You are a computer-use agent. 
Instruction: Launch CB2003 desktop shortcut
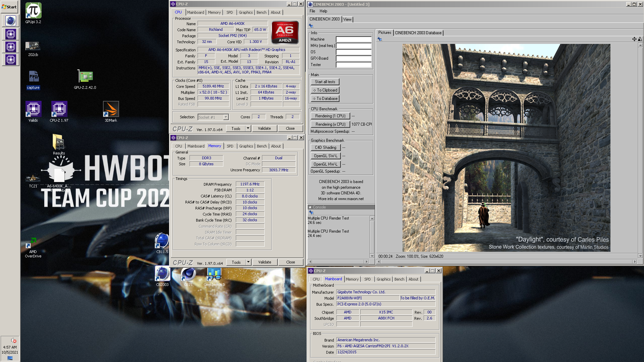coord(162,276)
